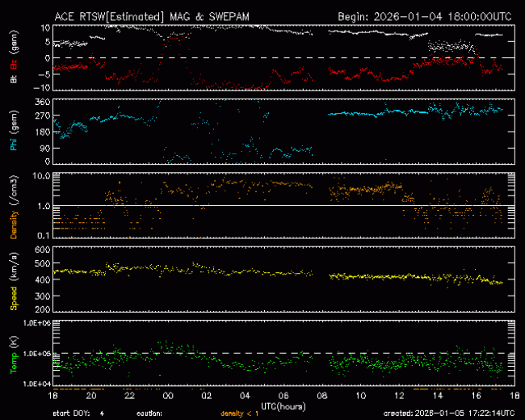Click the '02' hour label on time axis
Screen dimensions: 525x420
(x=207, y=396)
